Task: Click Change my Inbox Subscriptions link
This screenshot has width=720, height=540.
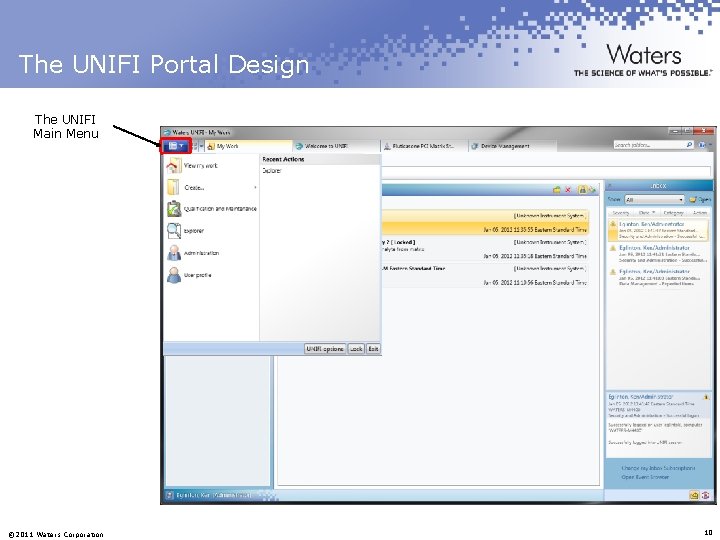Action: click(x=658, y=468)
